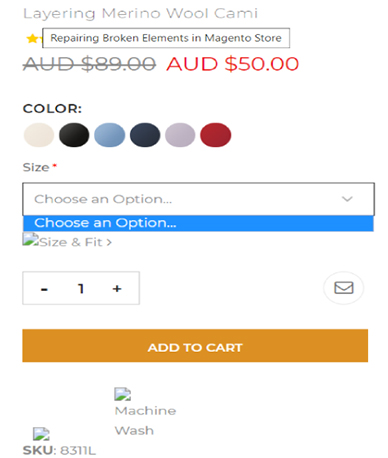Click the Layering Merino Wool Cami title
This screenshot has width=388, height=458.
(140, 14)
